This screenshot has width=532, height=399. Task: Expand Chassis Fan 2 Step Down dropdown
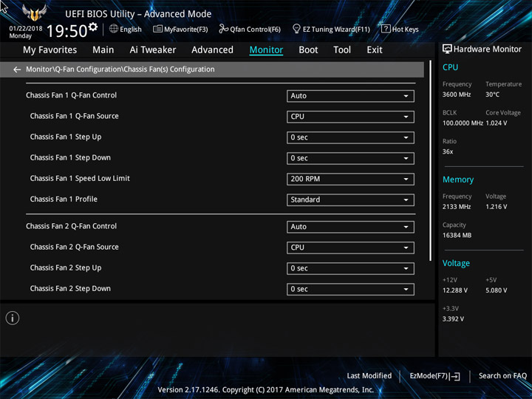tap(350, 290)
